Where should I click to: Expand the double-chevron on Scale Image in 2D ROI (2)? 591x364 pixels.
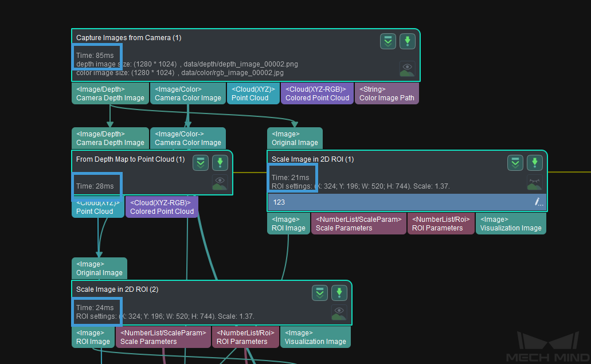click(x=320, y=293)
